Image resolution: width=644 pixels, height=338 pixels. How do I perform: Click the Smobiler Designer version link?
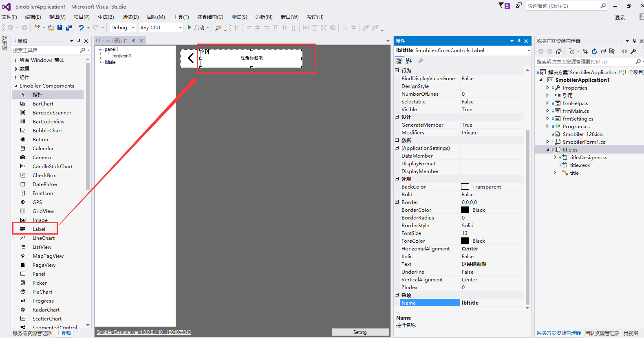(143, 332)
